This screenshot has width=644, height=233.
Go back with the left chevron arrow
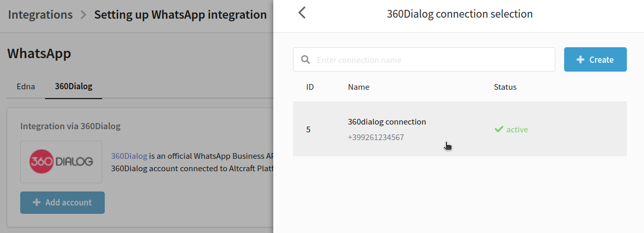click(302, 13)
